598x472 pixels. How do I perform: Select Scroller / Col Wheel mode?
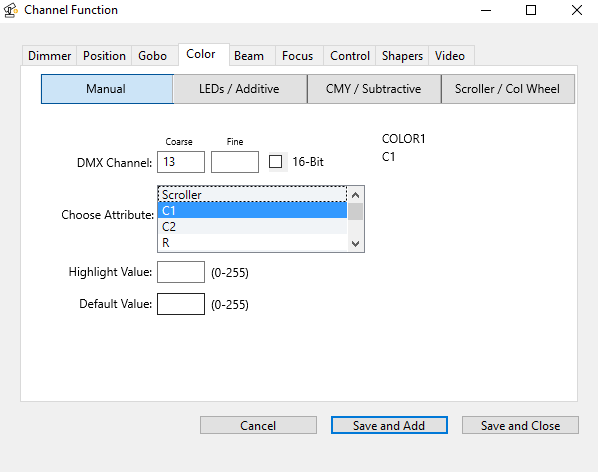pyautogui.click(x=508, y=89)
